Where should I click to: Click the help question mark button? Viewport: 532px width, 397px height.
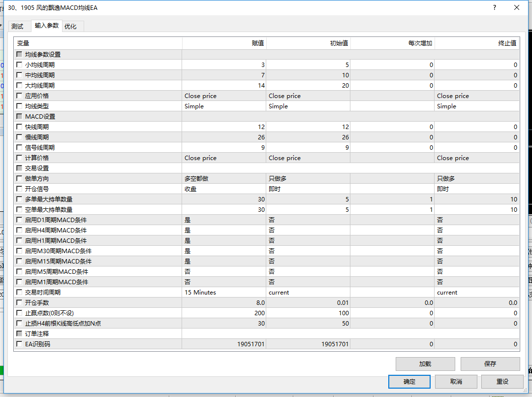coord(494,7)
